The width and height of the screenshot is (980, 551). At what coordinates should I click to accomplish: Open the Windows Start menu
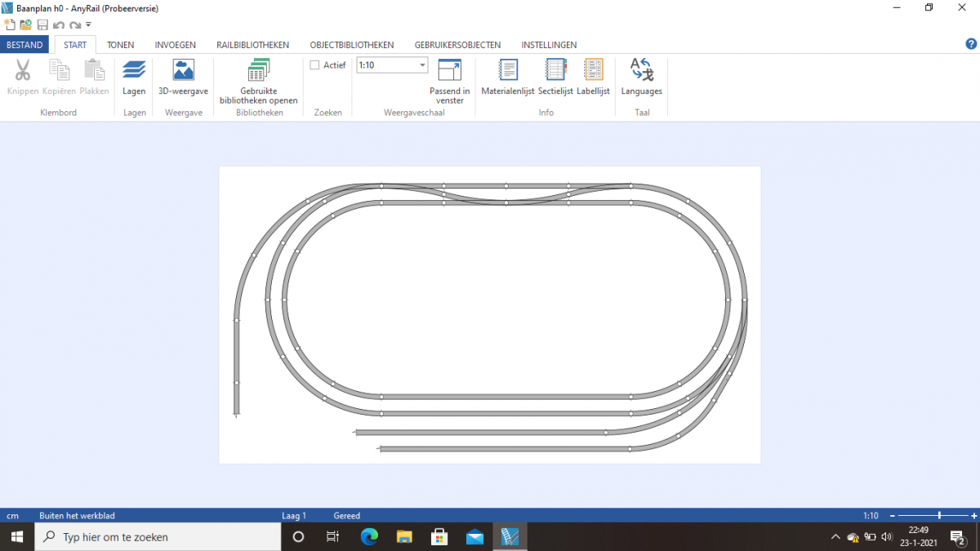click(x=17, y=536)
